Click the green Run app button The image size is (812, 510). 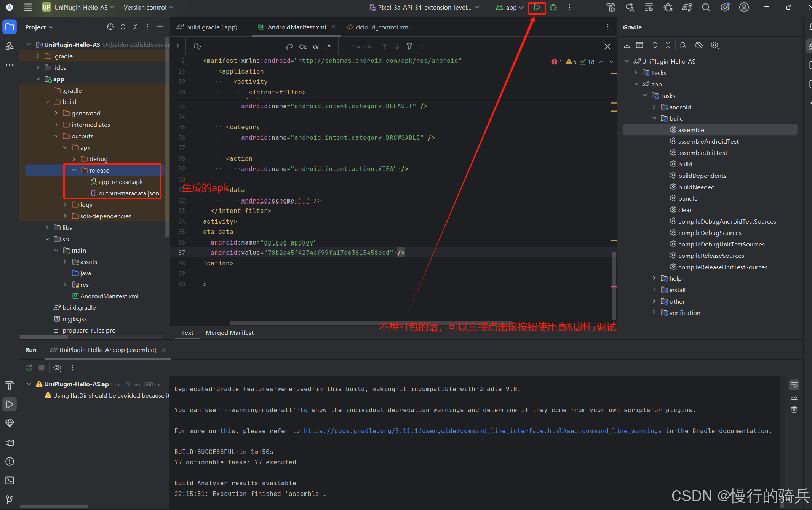(x=537, y=8)
